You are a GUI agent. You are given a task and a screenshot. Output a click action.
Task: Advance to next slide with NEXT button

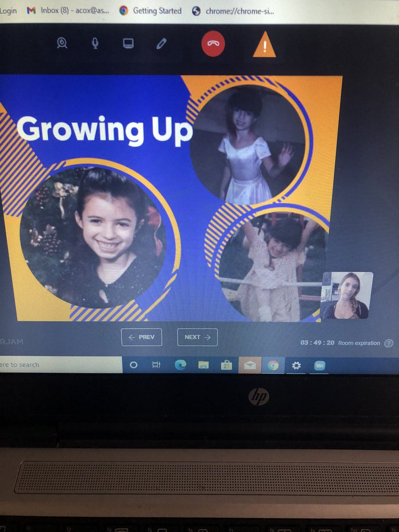(197, 337)
